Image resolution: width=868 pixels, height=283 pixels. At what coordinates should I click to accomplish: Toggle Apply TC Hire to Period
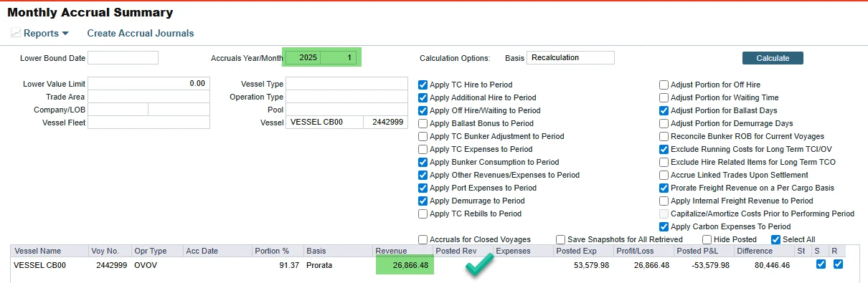(423, 85)
